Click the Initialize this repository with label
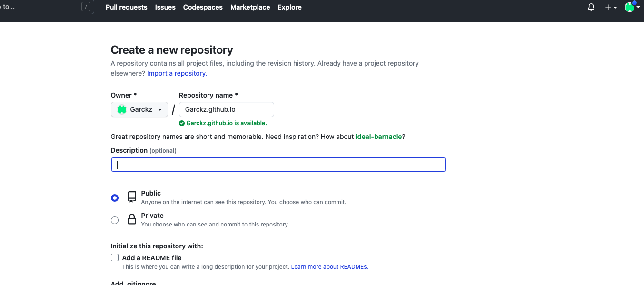Viewport: 644px width, 285px height. pos(157,246)
